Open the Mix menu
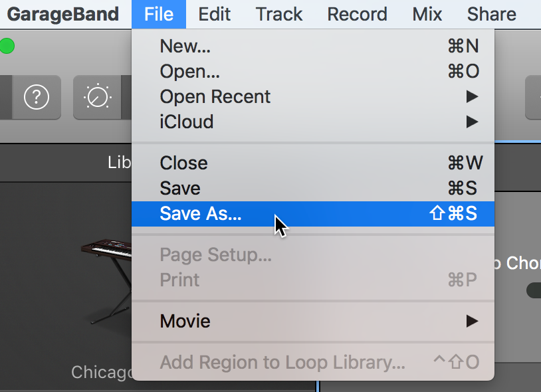This screenshot has width=541, height=392. point(427,14)
